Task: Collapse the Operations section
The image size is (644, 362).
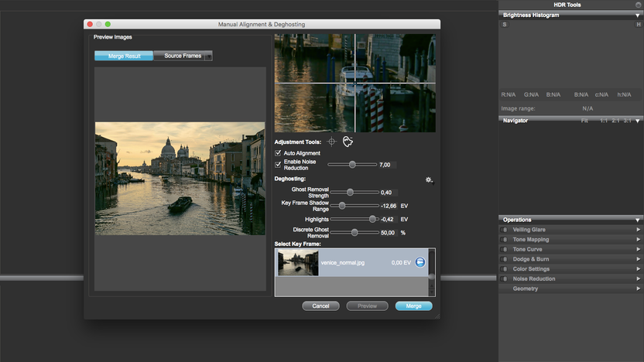Action: [x=638, y=220]
